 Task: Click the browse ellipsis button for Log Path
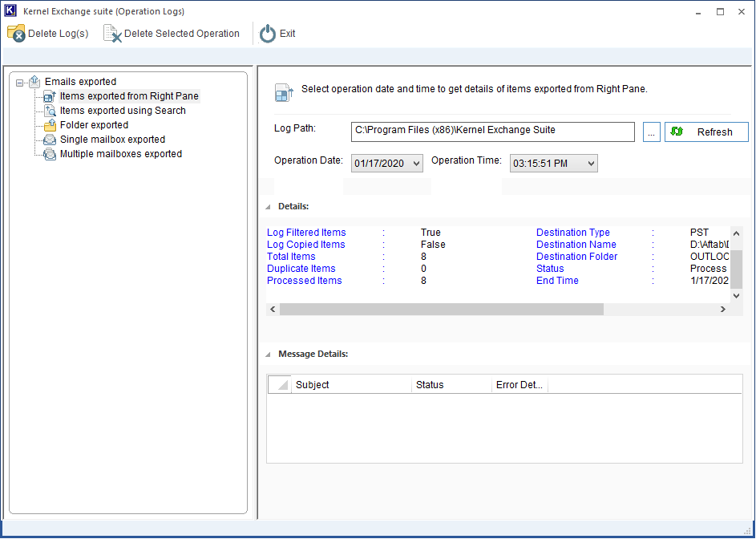click(651, 132)
